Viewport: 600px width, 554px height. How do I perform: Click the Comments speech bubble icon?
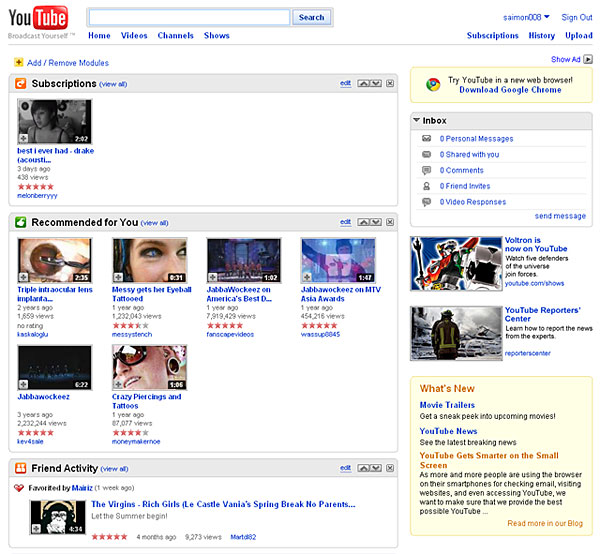[x=426, y=170]
